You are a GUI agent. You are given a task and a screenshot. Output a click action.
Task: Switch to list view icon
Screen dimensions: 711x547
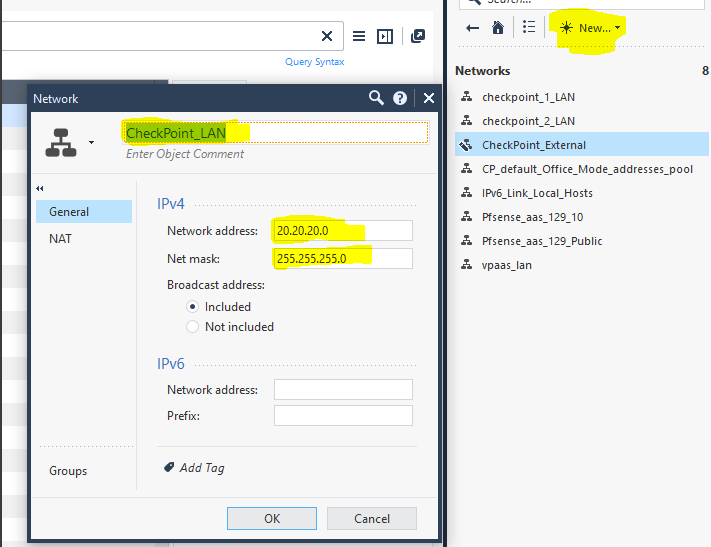click(x=529, y=28)
